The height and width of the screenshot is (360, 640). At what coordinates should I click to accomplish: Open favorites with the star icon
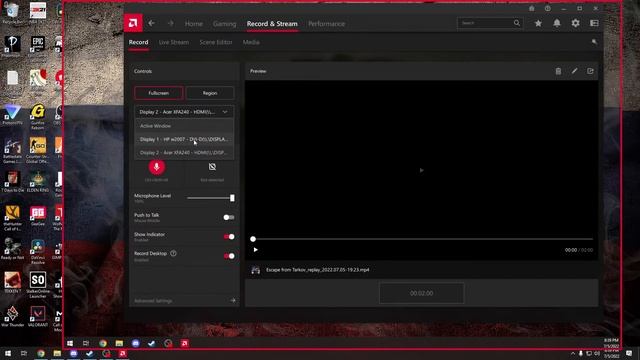tap(538, 23)
